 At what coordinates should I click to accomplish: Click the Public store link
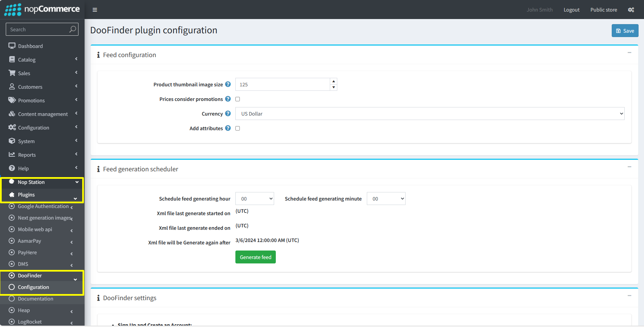tap(604, 10)
